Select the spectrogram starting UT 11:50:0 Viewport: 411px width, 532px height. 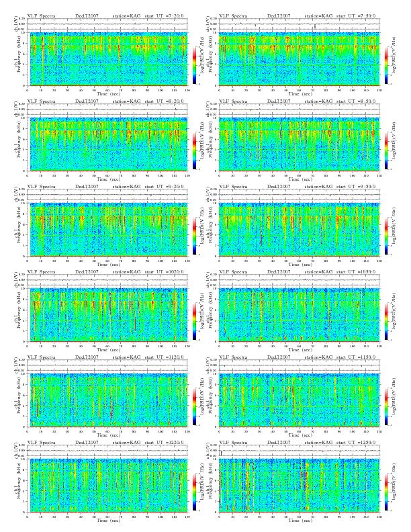coord(300,400)
